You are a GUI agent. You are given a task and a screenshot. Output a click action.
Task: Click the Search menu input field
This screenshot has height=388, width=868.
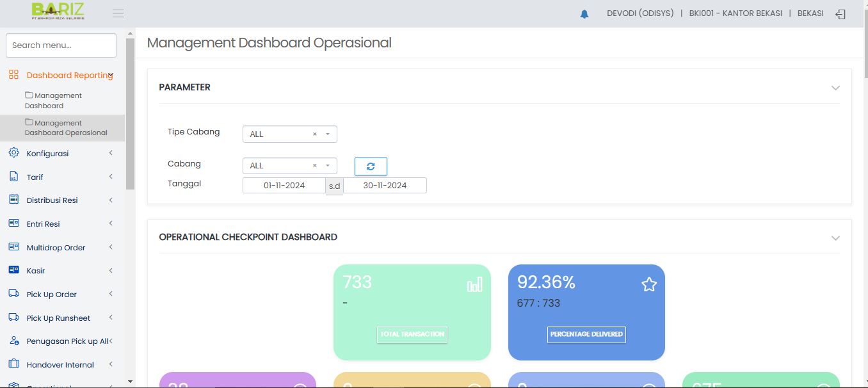coord(61,45)
